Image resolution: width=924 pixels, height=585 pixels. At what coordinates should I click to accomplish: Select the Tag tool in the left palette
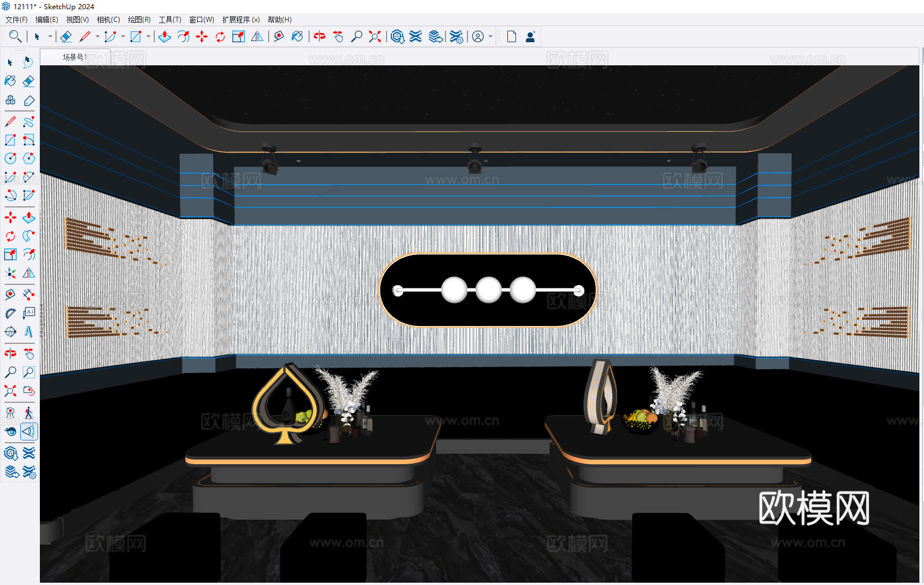(28, 100)
